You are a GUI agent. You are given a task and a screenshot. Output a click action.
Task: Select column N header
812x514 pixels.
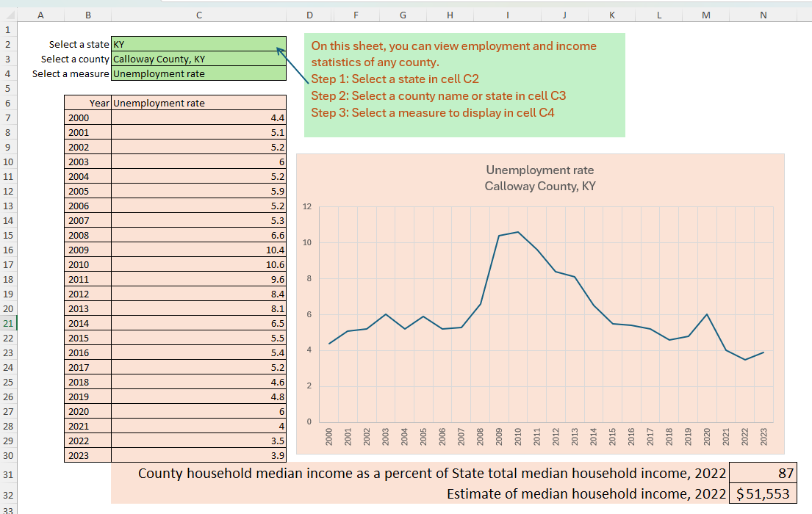pos(764,15)
